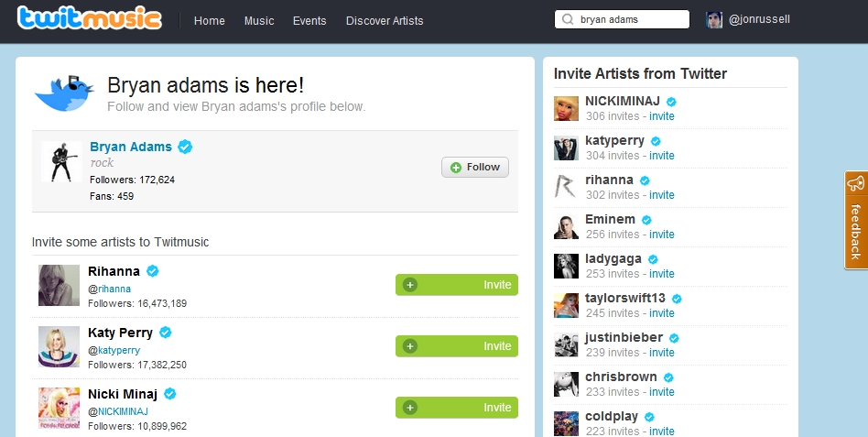868x437 pixels.
Task: Click Rihanna's verified badge in main list
Action: pos(152,271)
